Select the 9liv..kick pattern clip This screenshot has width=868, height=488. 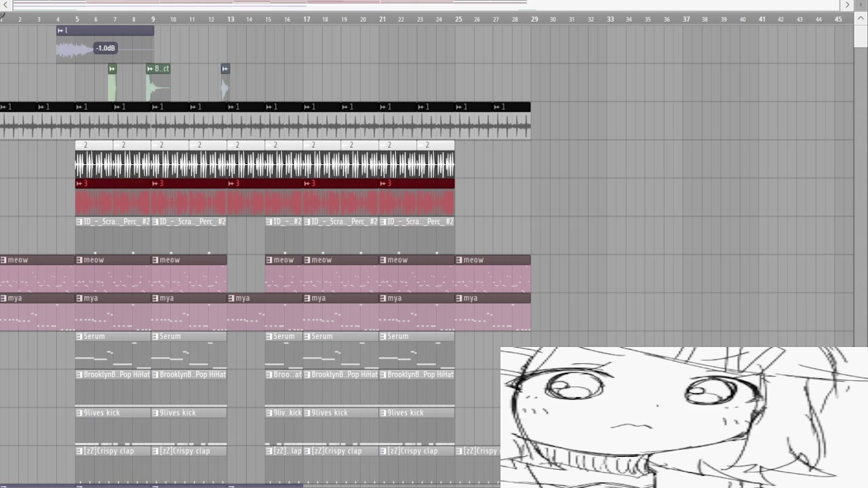pos(284,426)
